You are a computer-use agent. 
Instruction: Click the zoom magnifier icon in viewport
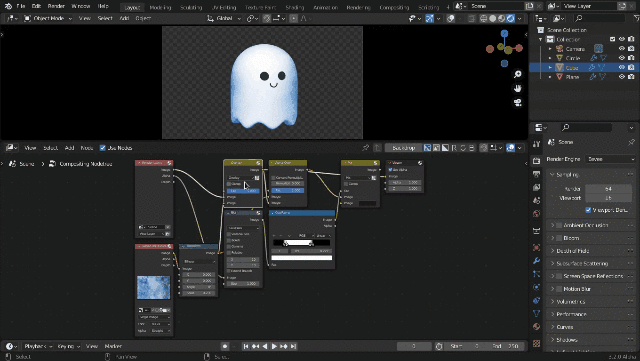click(x=518, y=74)
